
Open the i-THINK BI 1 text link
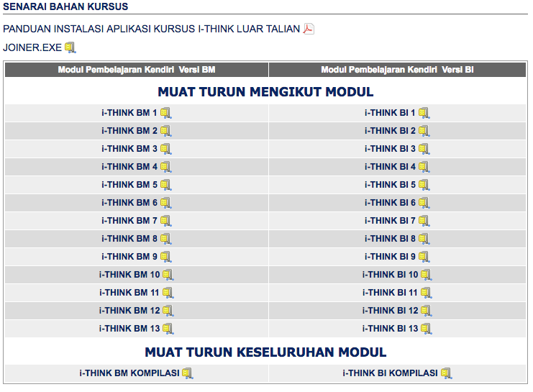pos(390,113)
